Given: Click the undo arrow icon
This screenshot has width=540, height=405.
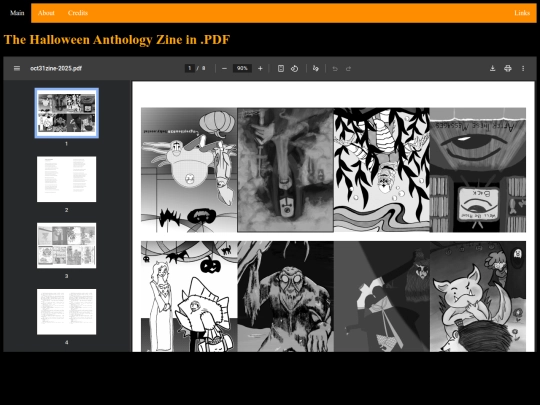Looking at the screenshot, I should [x=335, y=69].
